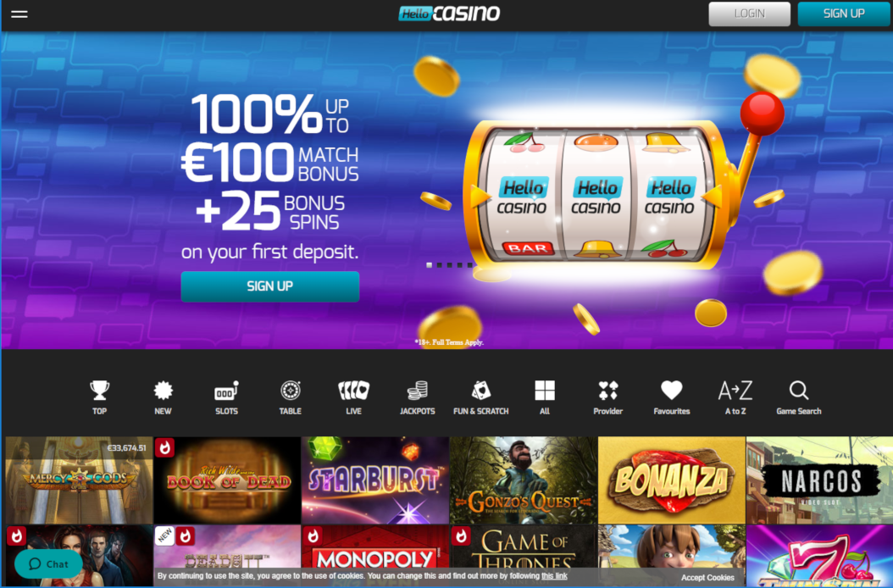Show the SLOTS category
The height and width of the screenshot is (588, 893).
point(227,397)
